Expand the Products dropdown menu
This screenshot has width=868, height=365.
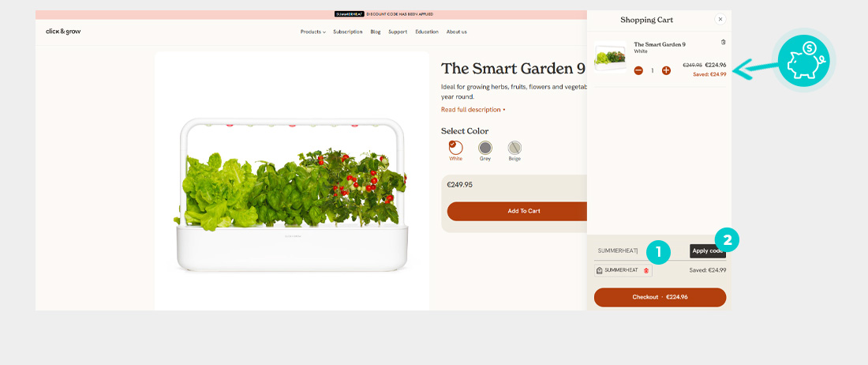click(x=312, y=32)
